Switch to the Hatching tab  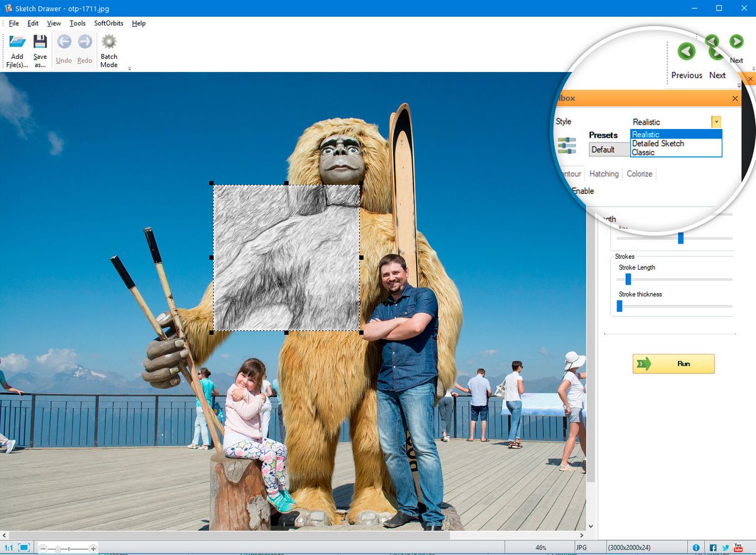[x=603, y=174]
